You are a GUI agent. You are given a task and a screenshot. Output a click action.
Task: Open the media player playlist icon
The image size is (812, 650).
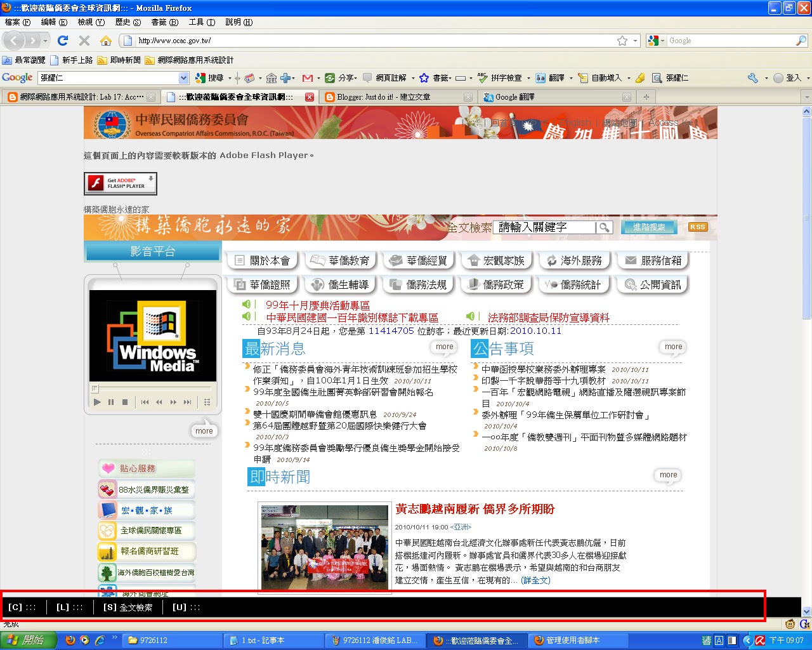[x=207, y=402]
